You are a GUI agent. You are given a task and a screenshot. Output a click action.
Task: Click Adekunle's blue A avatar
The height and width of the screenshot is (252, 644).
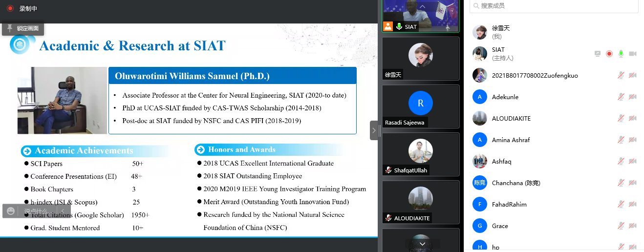[480, 97]
